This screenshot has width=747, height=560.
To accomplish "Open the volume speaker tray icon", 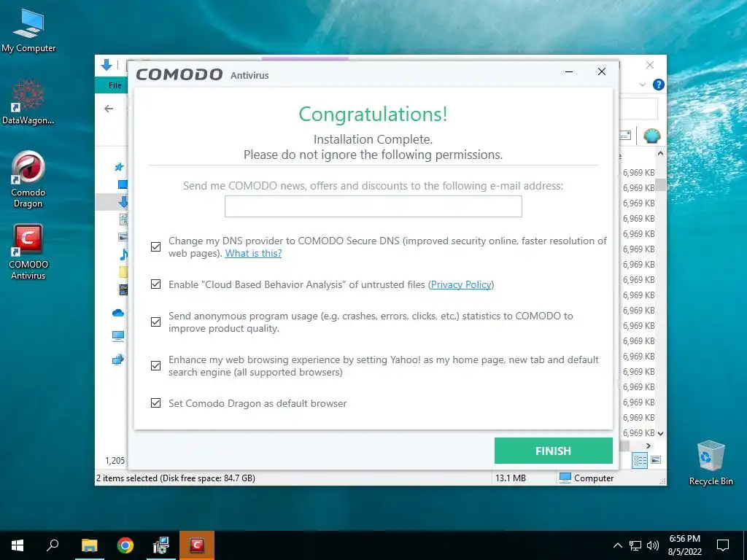I will 653,545.
